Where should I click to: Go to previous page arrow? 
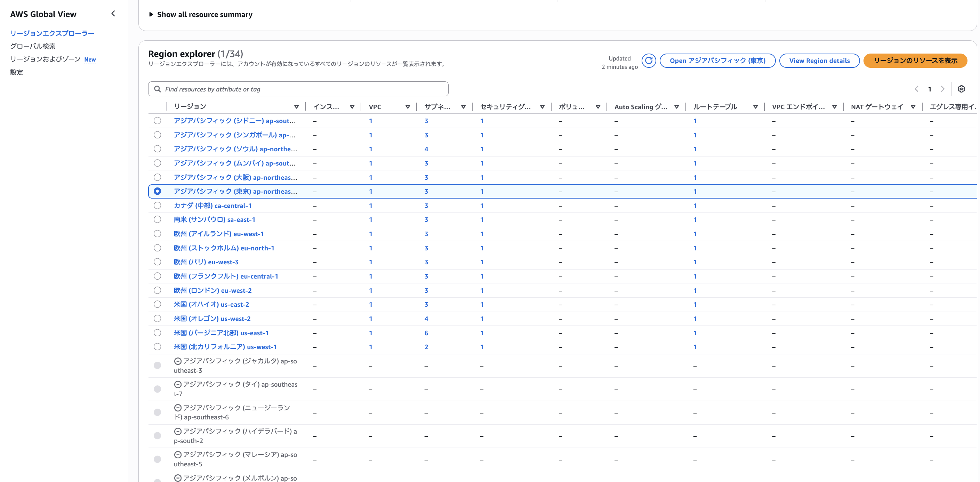(x=916, y=89)
